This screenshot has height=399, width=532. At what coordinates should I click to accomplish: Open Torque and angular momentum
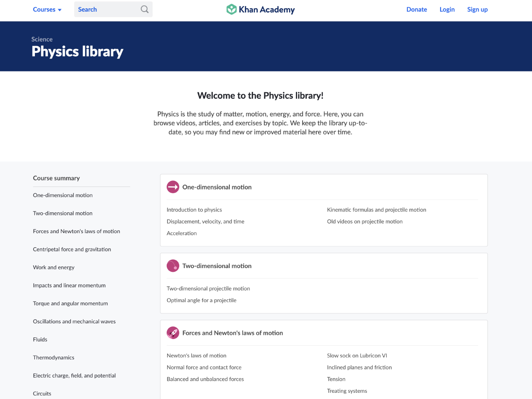tap(70, 303)
